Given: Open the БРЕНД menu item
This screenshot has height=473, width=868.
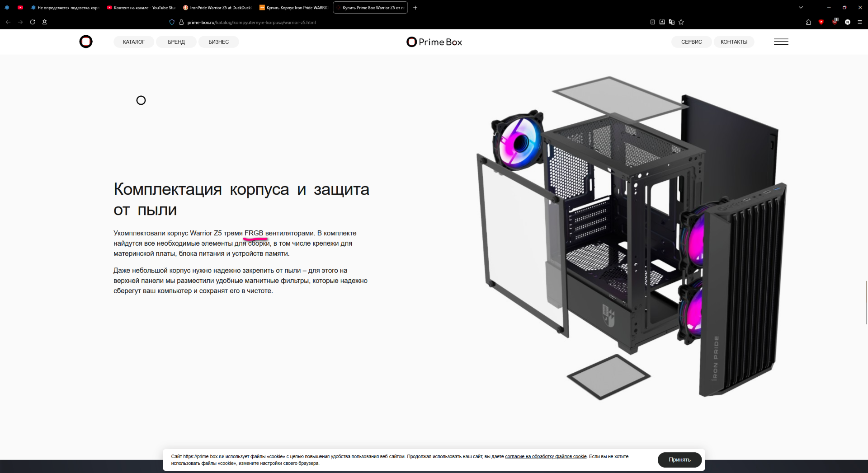Looking at the screenshot, I should point(176,42).
